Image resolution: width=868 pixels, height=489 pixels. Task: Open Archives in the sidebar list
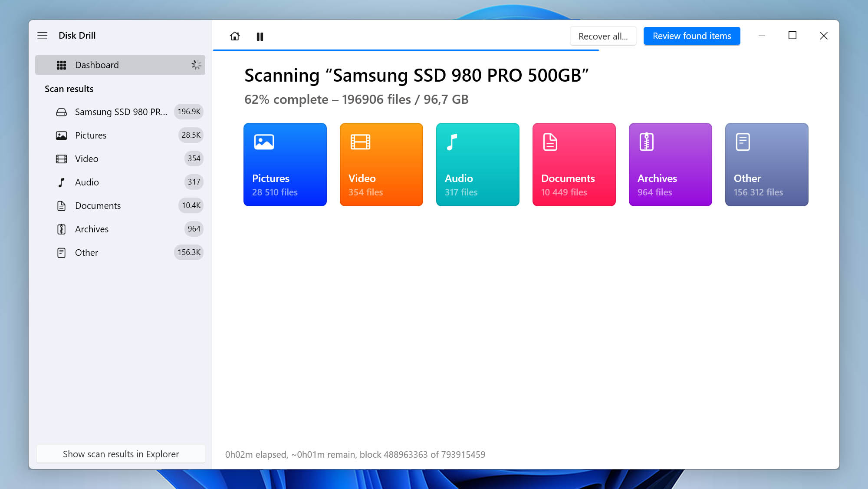click(x=120, y=229)
